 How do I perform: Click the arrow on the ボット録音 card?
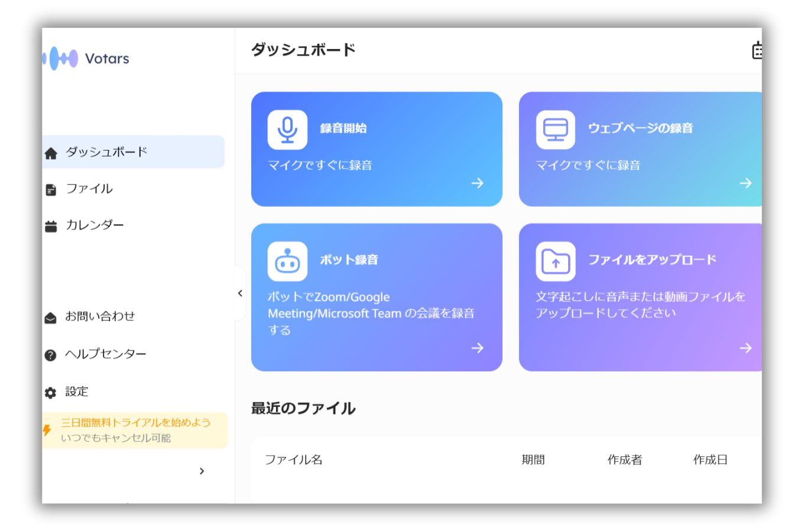(478, 348)
